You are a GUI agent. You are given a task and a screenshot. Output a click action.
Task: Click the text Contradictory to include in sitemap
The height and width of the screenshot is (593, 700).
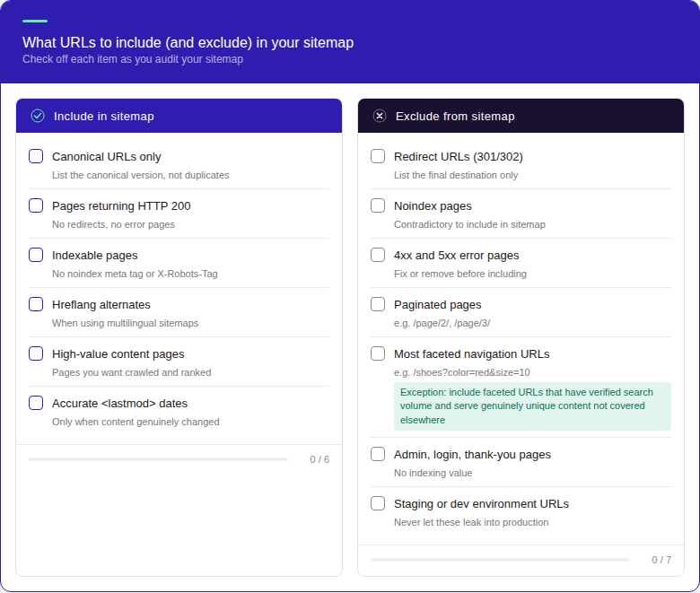[x=469, y=224]
